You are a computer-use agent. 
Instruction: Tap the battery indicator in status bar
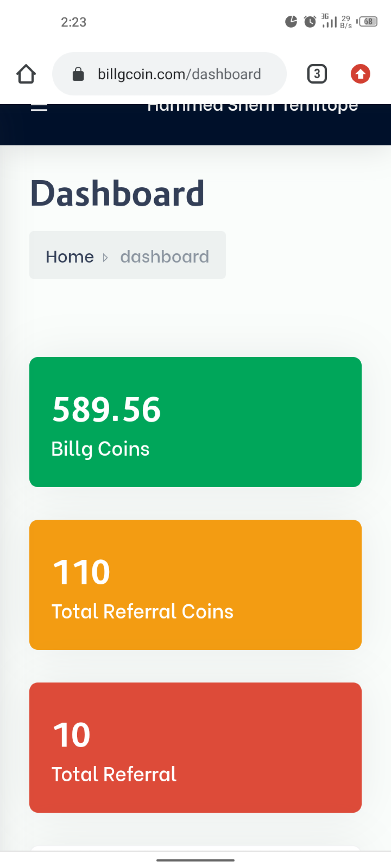[367, 21]
